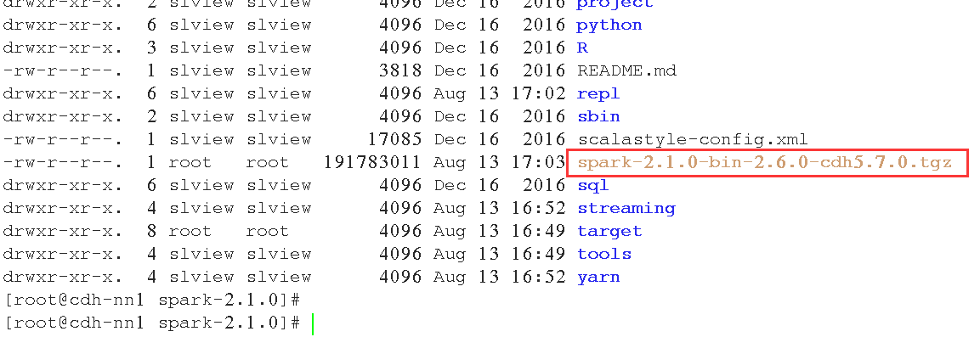The height and width of the screenshot is (337, 980).
Task: Select scalastyle-config.xml file name
Action: (693, 139)
